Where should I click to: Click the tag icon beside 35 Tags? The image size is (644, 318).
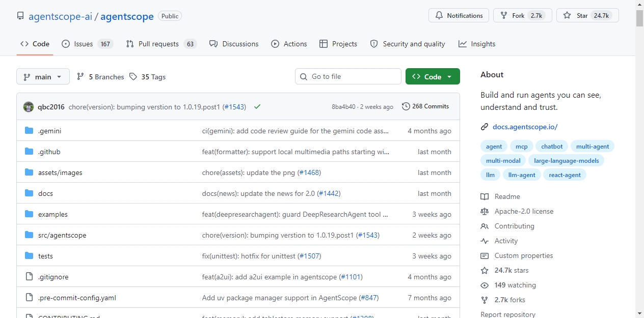133,77
